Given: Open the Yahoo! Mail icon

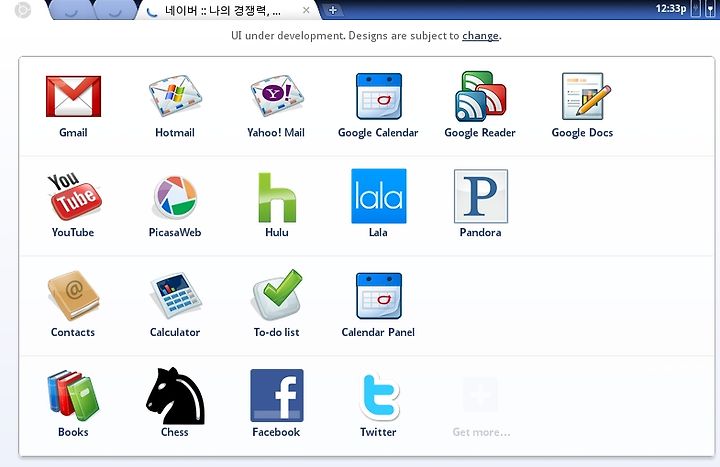Looking at the screenshot, I should (277, 96).
